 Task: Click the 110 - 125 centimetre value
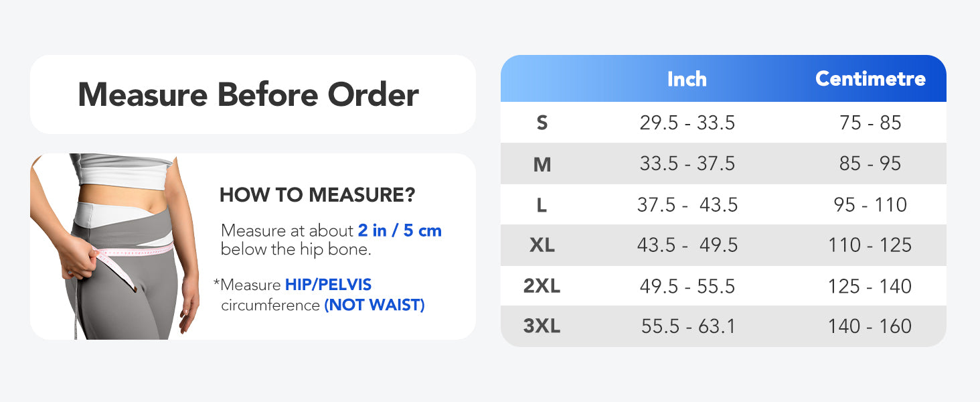pyautogui.click(x=870, y=245)
